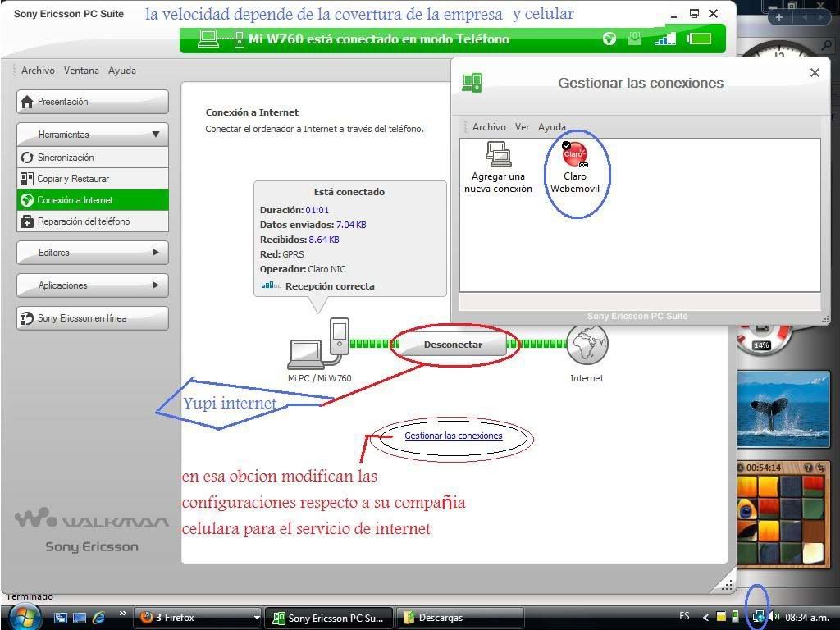Click the 08:34 a.m. taskbar clock

click(807, 618)
